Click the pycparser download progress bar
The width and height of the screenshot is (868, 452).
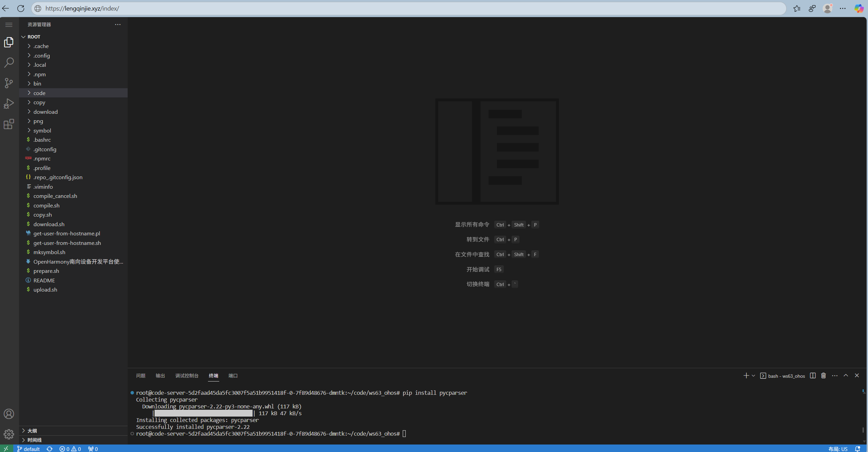(x=203, y=413)
